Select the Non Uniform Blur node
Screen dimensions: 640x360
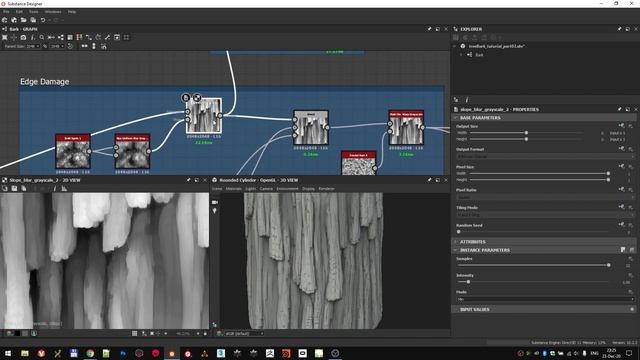point(132,151)
